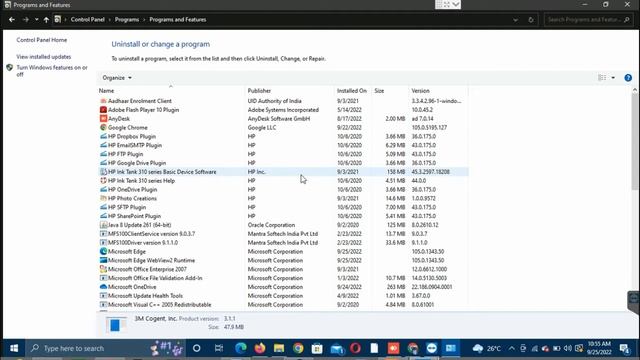Image resolution: width=640 pixels, height=360 pixels.
Task: Select MFS100ClientService version 9.0.3.7 row
Action: pos(283,234)
